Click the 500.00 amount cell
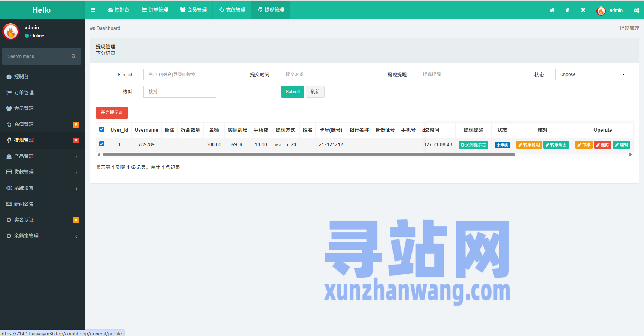 pos(214,144)
